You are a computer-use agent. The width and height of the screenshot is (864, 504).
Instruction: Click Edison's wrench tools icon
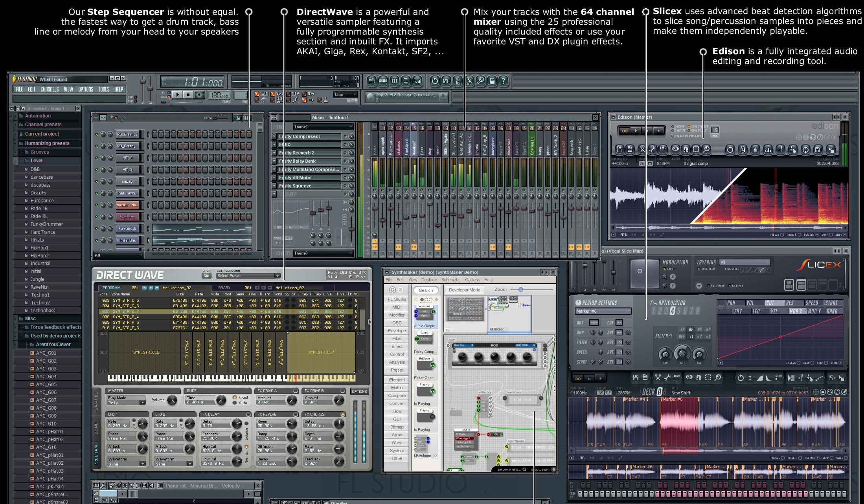(653, 149)
